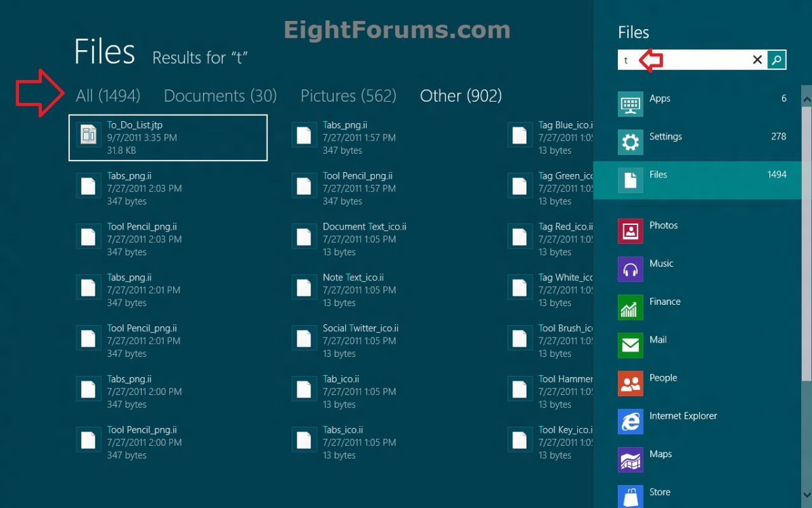The image size is (812, 508).
Task: Click the Tabs_ico.ii file icon
Action: [304, 440]
